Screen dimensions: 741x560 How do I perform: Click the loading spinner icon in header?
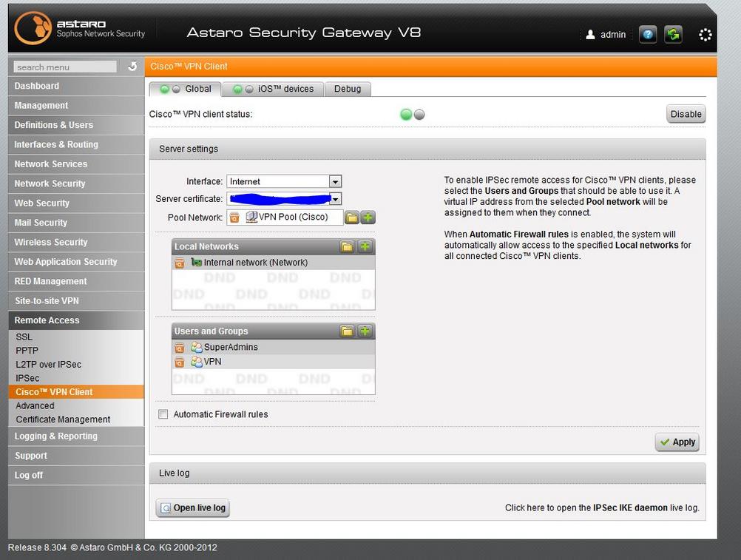click(x=705, y=35)
